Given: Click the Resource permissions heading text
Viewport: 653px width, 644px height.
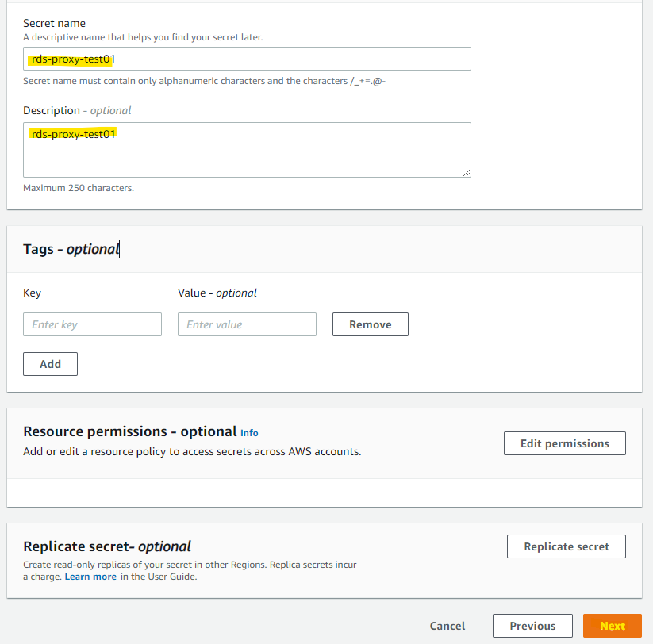Looking at the screenshot, I should (130, 431).
